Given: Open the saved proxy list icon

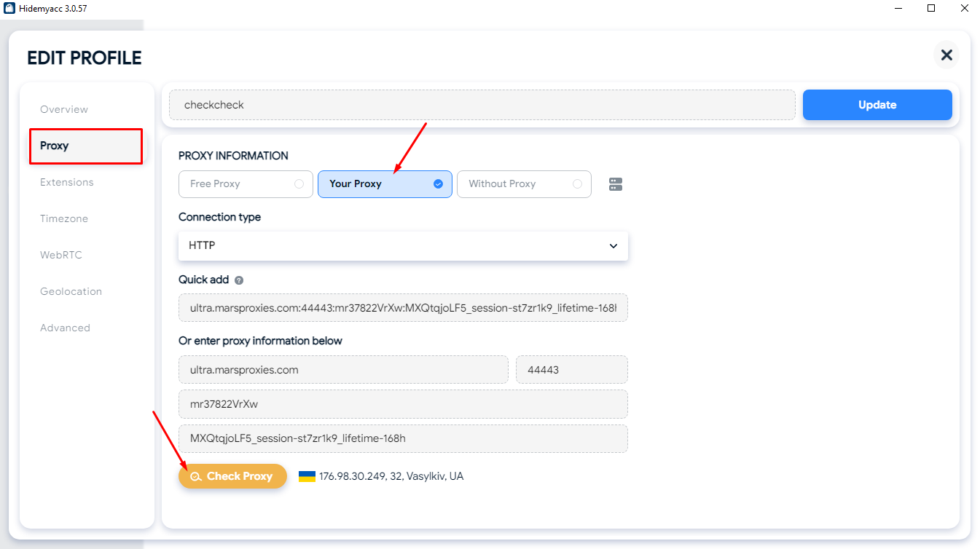Looking at the screenshot, I should (x=616, y=184).
